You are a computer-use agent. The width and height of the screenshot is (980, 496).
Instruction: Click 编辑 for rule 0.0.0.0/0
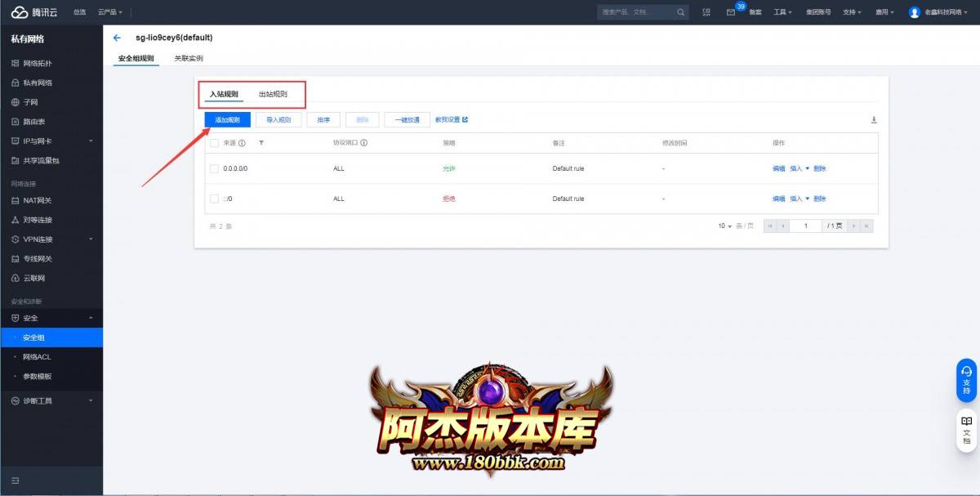pos(778,168)
